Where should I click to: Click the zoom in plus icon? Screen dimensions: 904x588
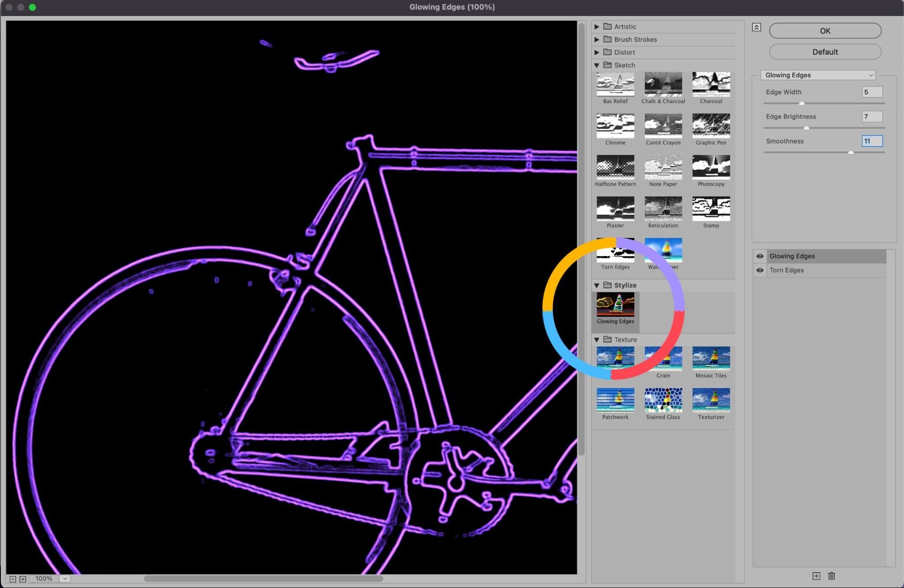coord(23,579)
